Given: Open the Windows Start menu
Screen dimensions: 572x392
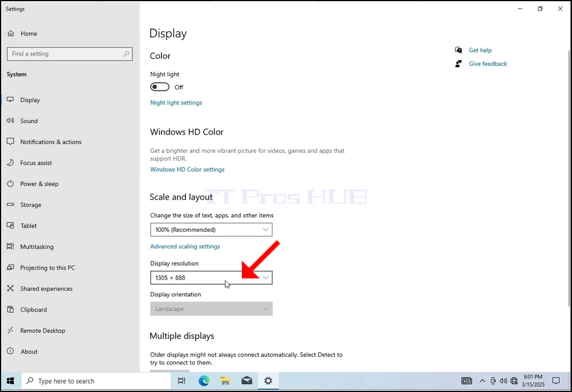Looking at the screenshot, I should (x=10, y=381).
